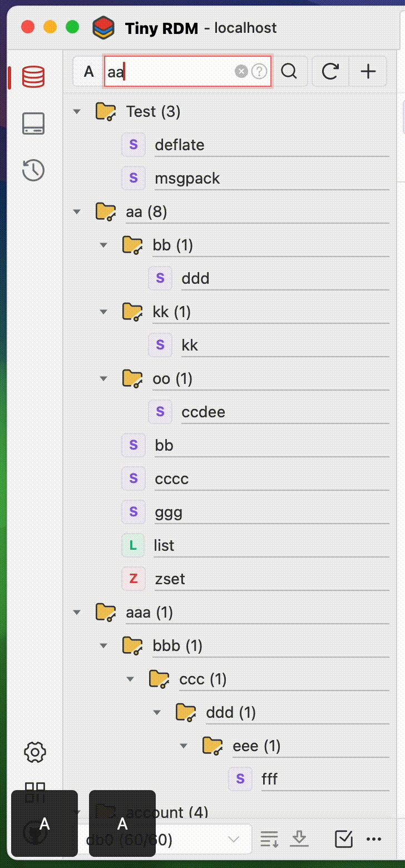Collapse the Test (3) folder
This screenshot has width=405, height=868.
77,112
